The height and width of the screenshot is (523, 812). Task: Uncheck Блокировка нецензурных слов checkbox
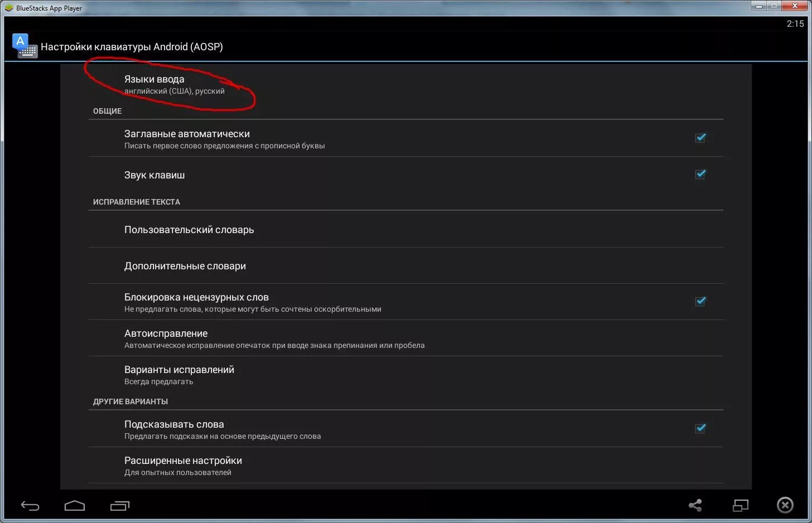pos(700,302)
